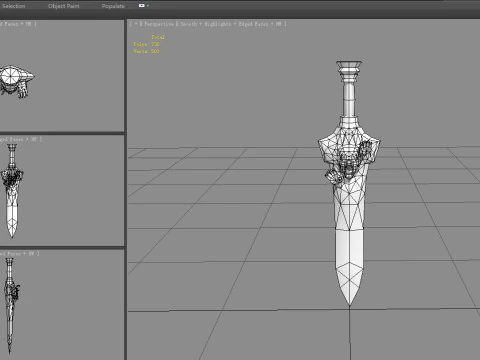
Task: Switch to the Object Paint tab
Action: tap(63, 6)
